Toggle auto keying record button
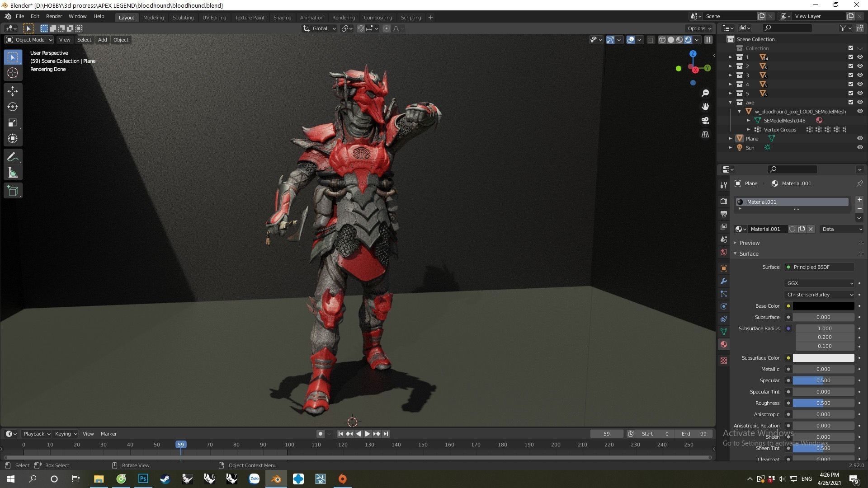 click(x=320, y=434)
